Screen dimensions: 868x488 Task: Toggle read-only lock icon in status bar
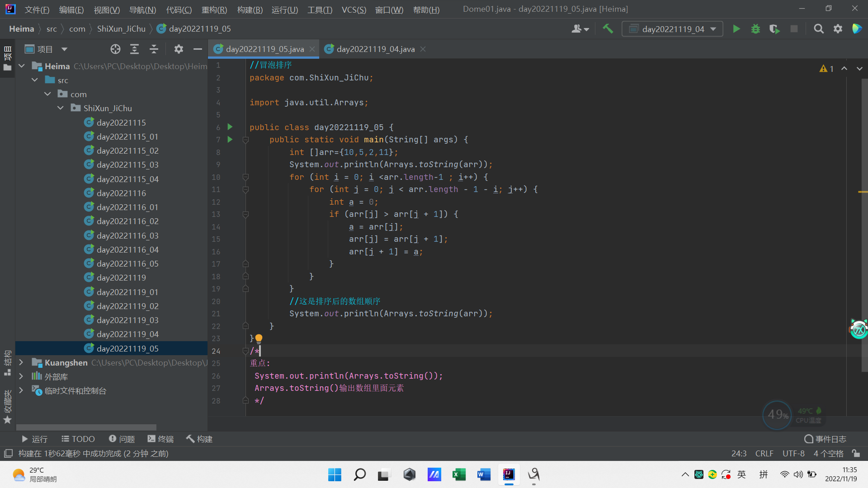point(855,453)
